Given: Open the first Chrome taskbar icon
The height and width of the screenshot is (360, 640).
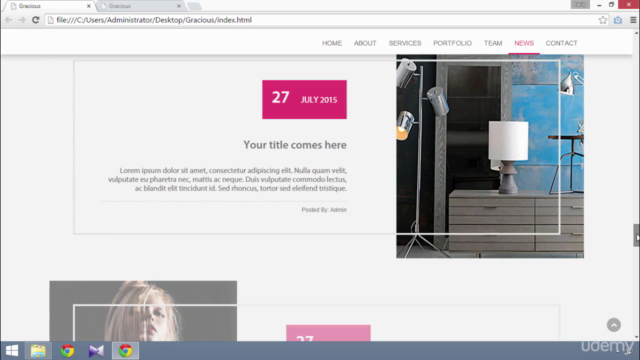Looking at the screenshot, I should coord(67,351).
